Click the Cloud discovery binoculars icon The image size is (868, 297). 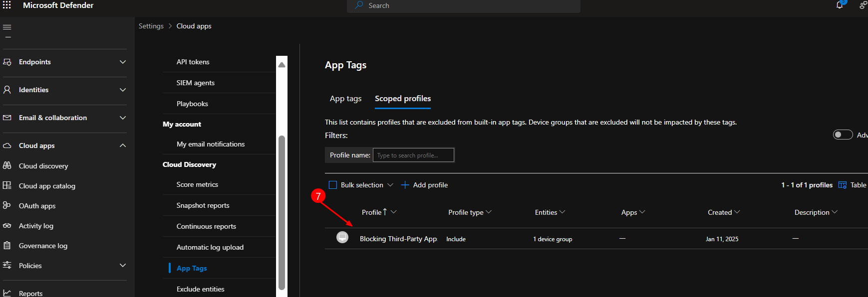(x=7, y=165)
